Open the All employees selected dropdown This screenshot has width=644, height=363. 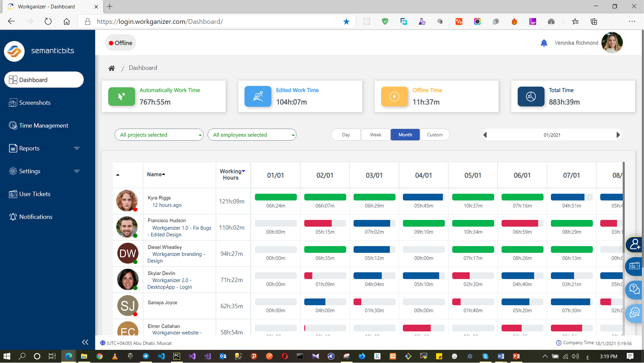[x=252, y=135]
